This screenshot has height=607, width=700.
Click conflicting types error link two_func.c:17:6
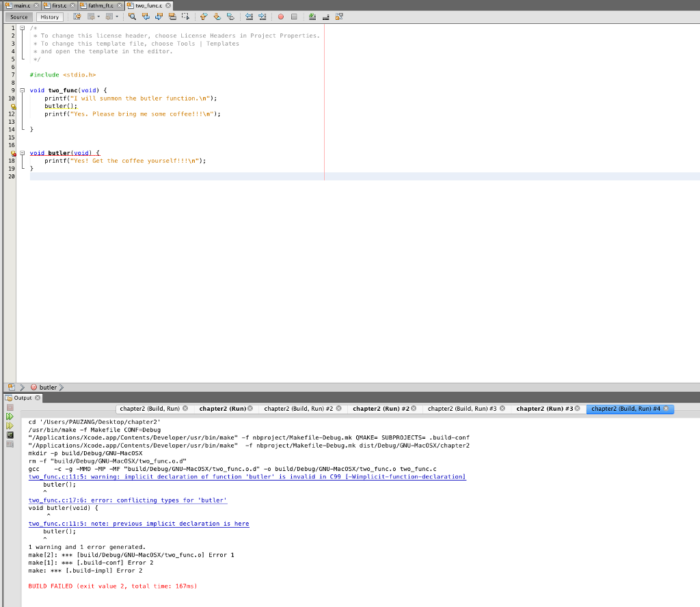pos(128,500)
